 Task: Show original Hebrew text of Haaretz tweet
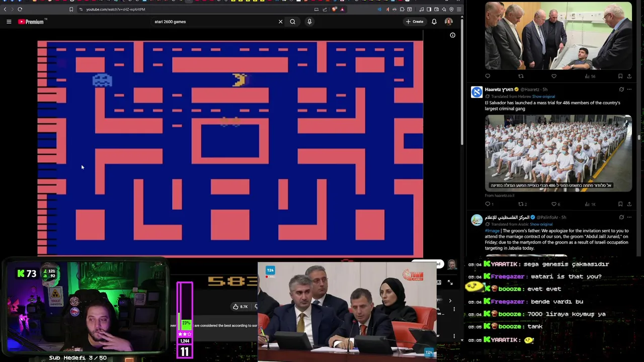[543, 97]
